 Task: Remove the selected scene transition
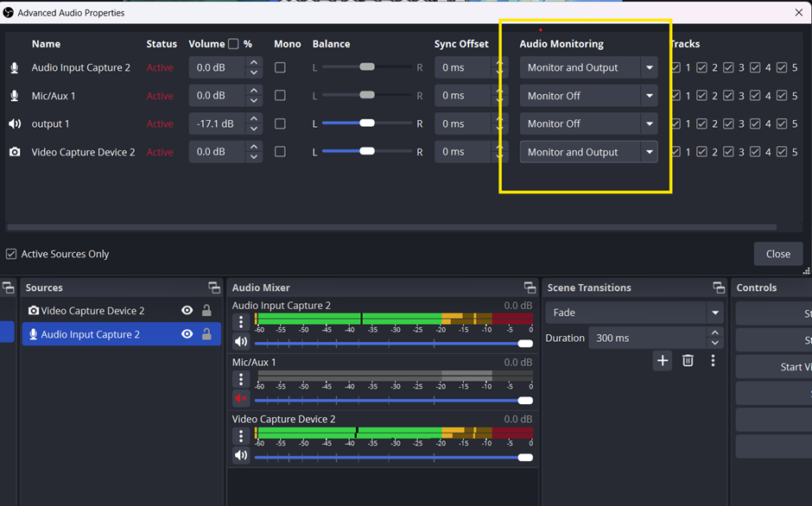688,361
